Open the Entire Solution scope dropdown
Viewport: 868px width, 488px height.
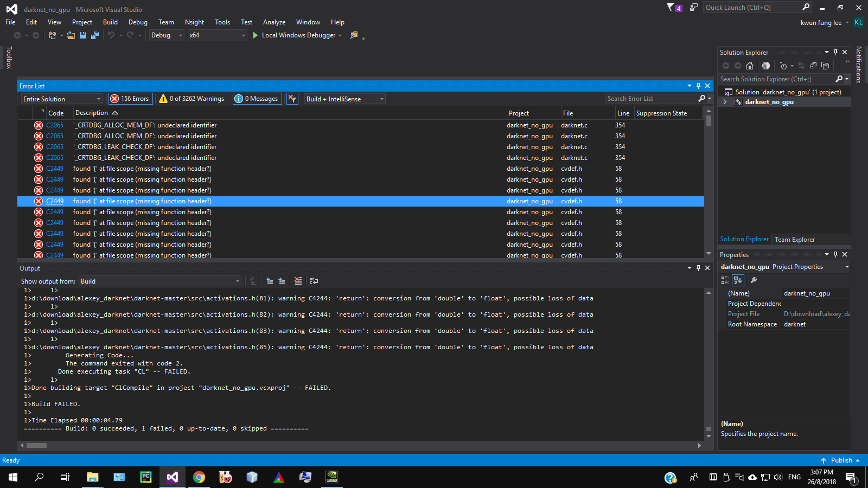point(62,99)
